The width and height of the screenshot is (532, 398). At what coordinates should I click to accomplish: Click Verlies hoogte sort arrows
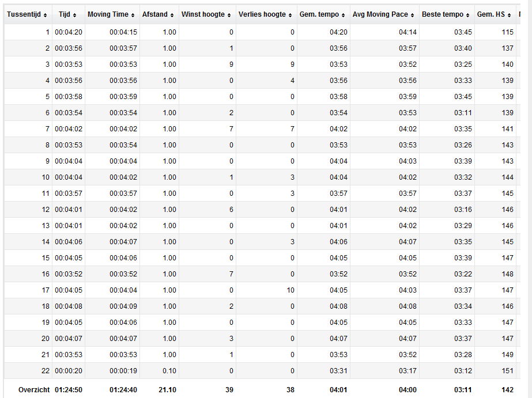click(x=290, y=15)
